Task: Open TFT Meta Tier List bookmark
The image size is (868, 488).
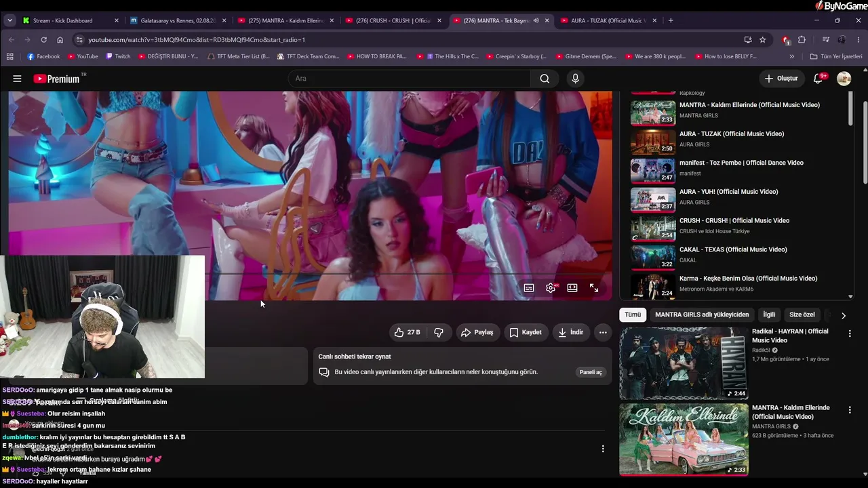Action: click(238, 56)
